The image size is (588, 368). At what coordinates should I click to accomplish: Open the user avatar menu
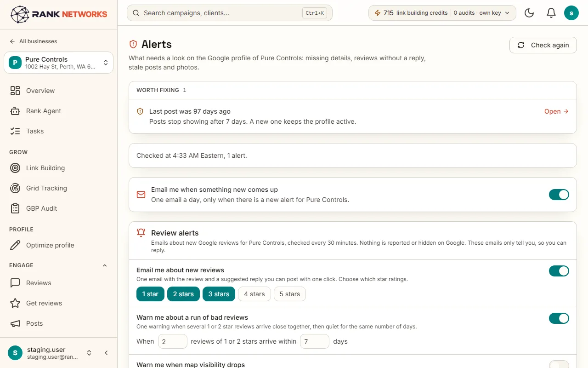click(x=571, y=13)
